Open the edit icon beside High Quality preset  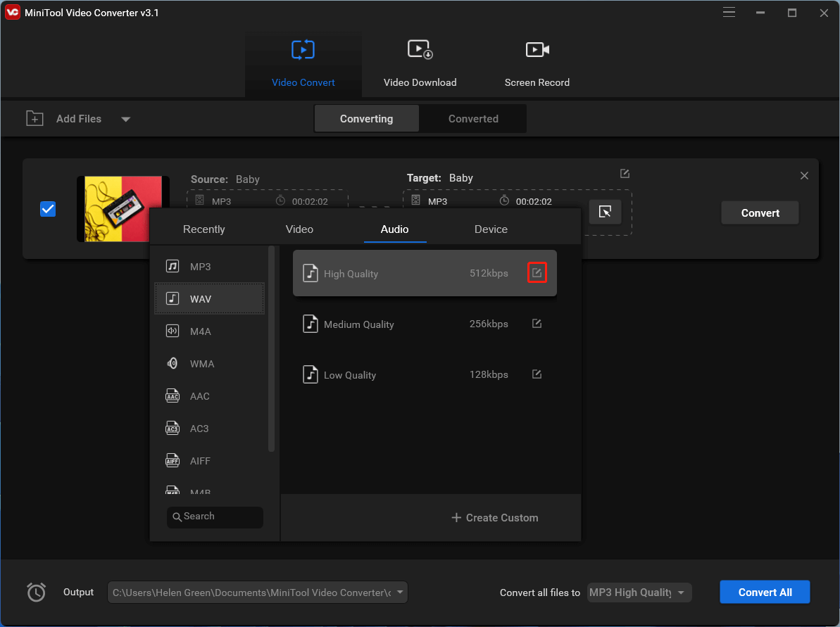537,272
